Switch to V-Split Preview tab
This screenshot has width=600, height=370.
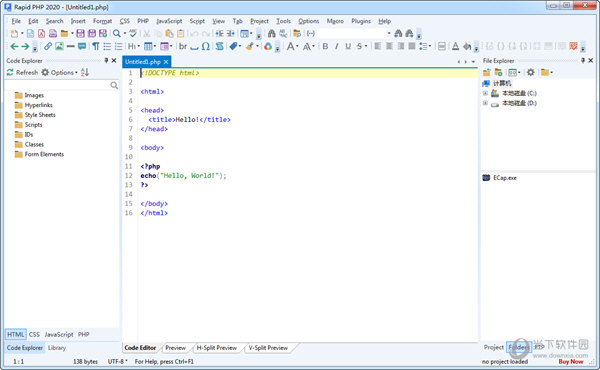point(268,348)
